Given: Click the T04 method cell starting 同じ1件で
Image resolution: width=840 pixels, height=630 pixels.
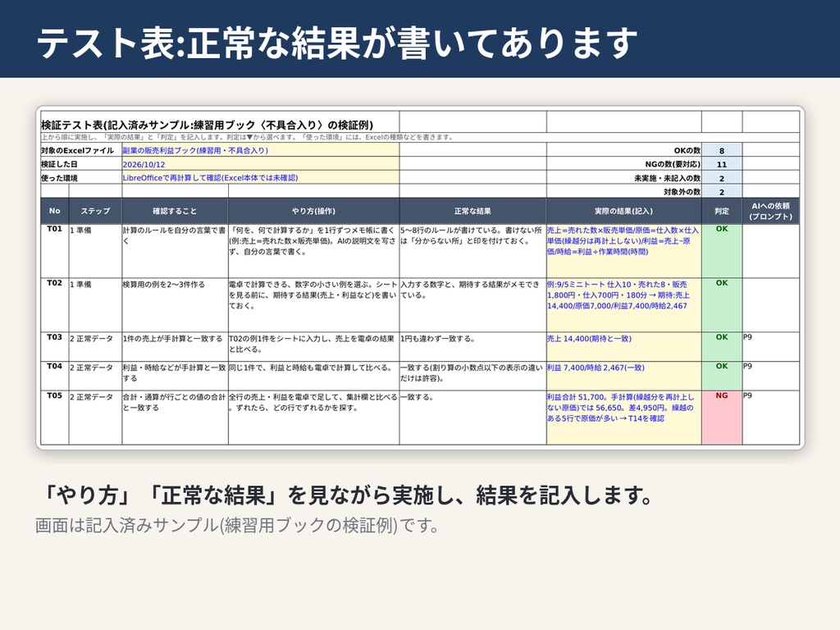Looking at the screenshot, I should pyautogui.click(x=313, y=376).
